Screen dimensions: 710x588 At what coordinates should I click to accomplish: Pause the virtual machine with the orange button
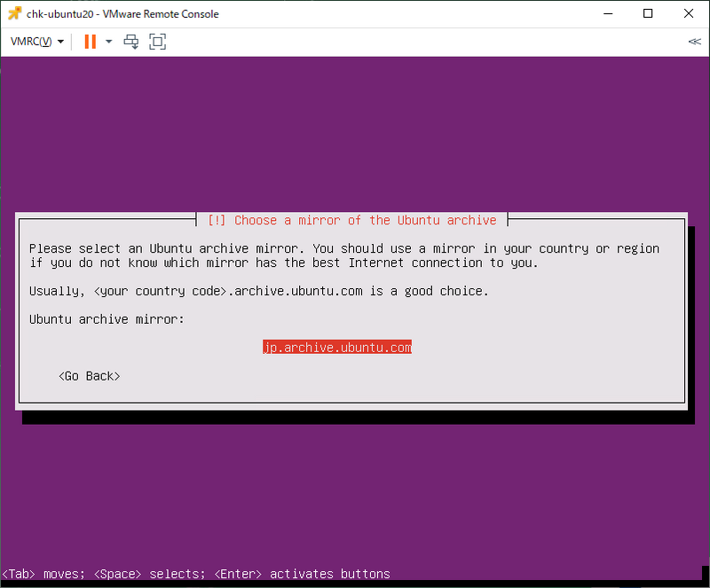[91, 42]
